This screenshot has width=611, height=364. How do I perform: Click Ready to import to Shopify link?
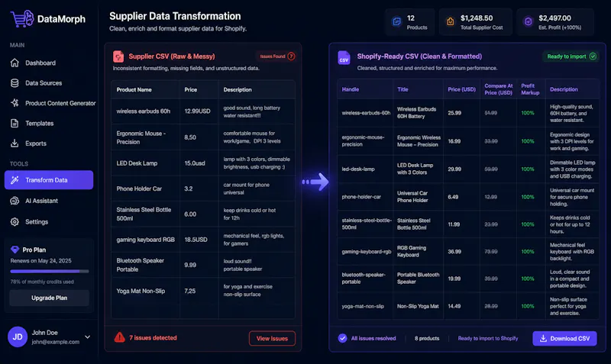point(488,338)
